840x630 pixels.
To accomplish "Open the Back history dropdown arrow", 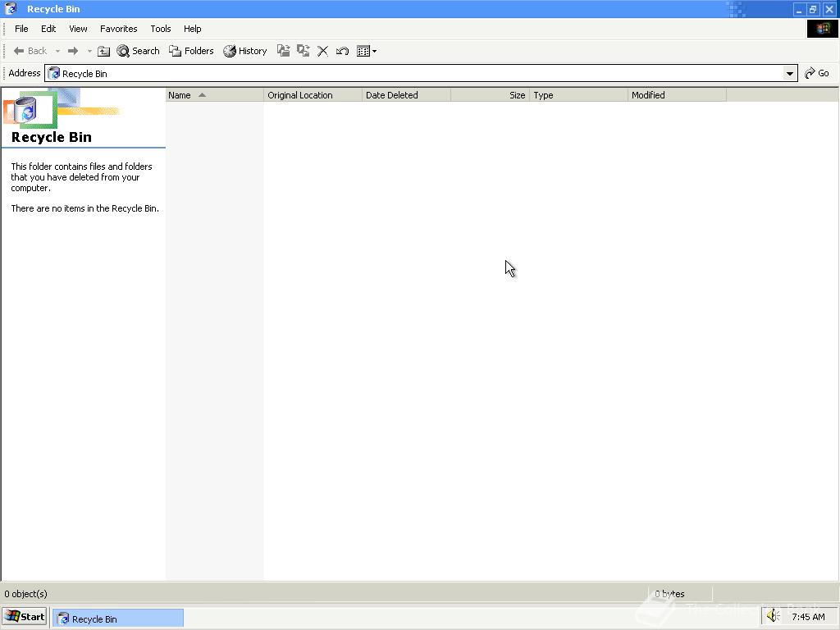I will (58, 52).
